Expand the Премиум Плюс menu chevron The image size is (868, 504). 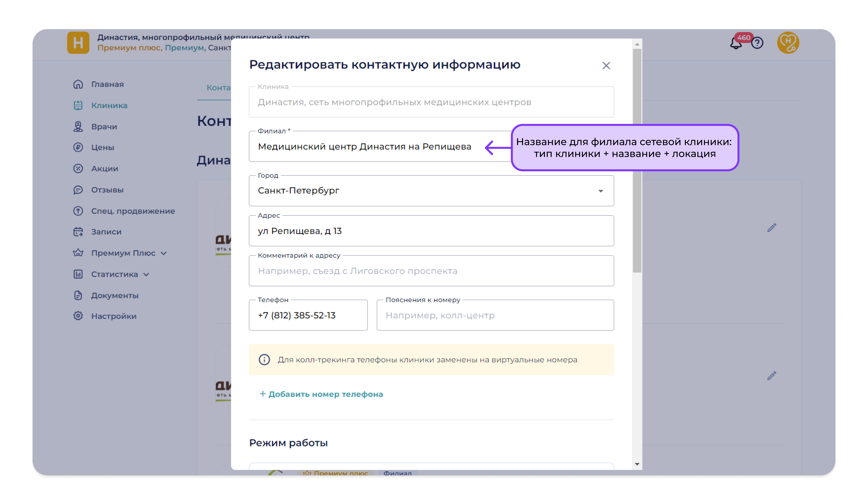coord(164,253)
